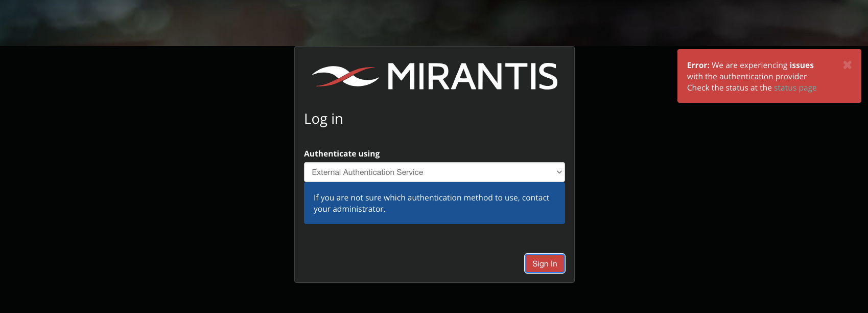Open the status page link
The image size is (868, 313).
click(795, 88)
